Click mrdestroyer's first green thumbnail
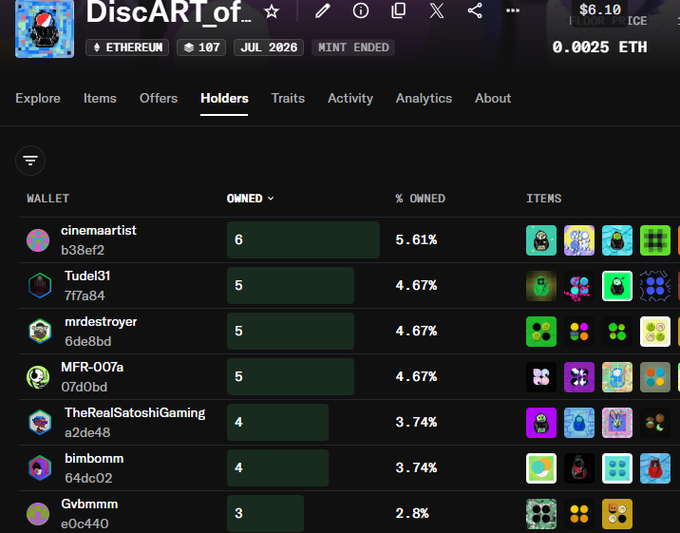The height and width of the screenshot is (533, 680). click(541, 331)
